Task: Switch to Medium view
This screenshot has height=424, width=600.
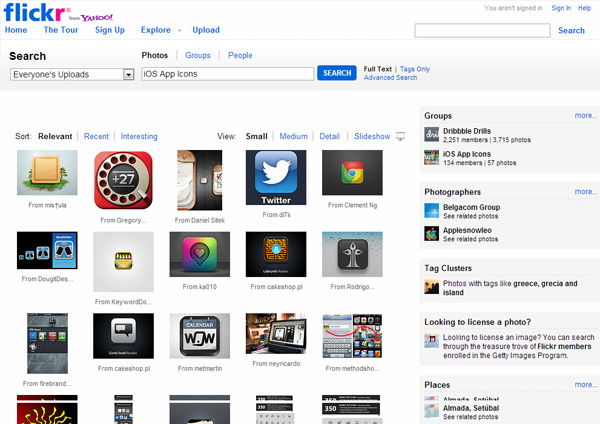Action: click(293, 136)
